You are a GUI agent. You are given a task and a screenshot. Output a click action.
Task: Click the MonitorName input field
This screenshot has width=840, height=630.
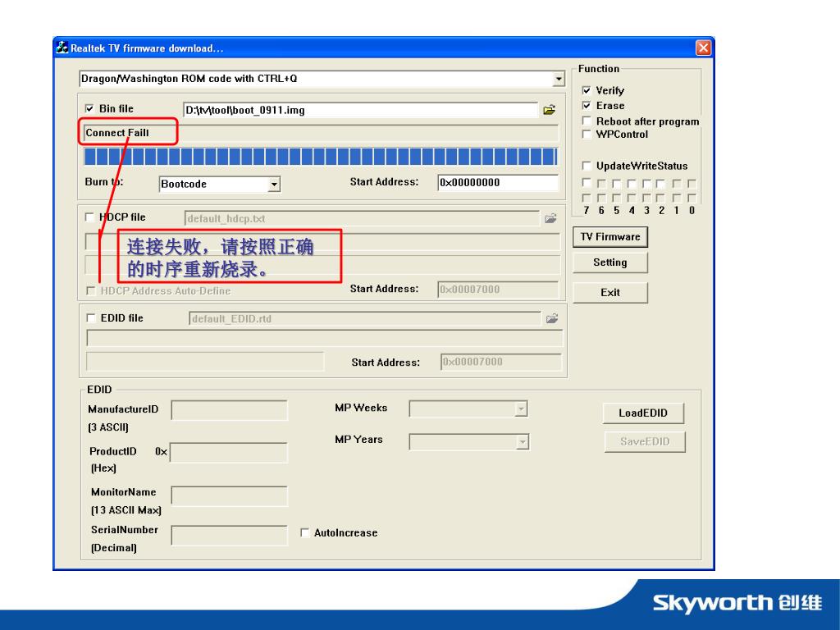[230, 496]
